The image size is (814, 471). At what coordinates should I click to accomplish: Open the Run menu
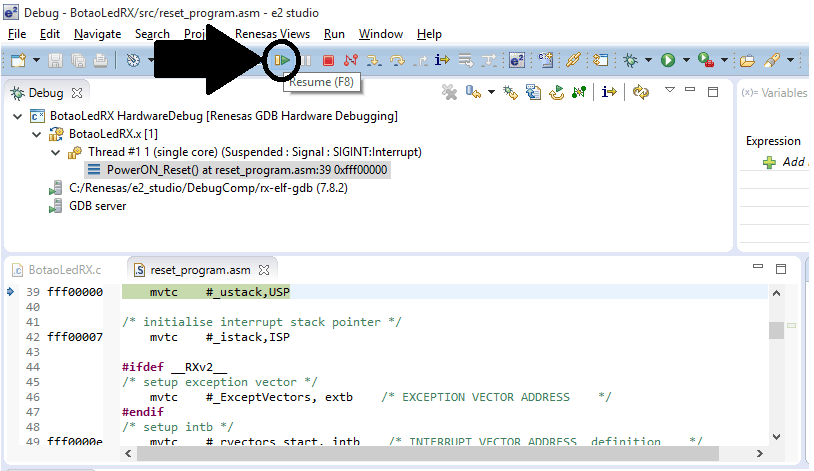(x=334, y=34)
